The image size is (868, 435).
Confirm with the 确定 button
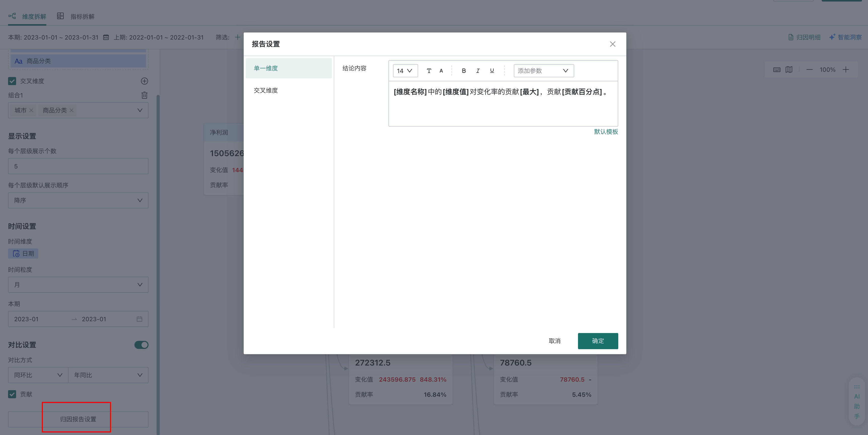598,341
